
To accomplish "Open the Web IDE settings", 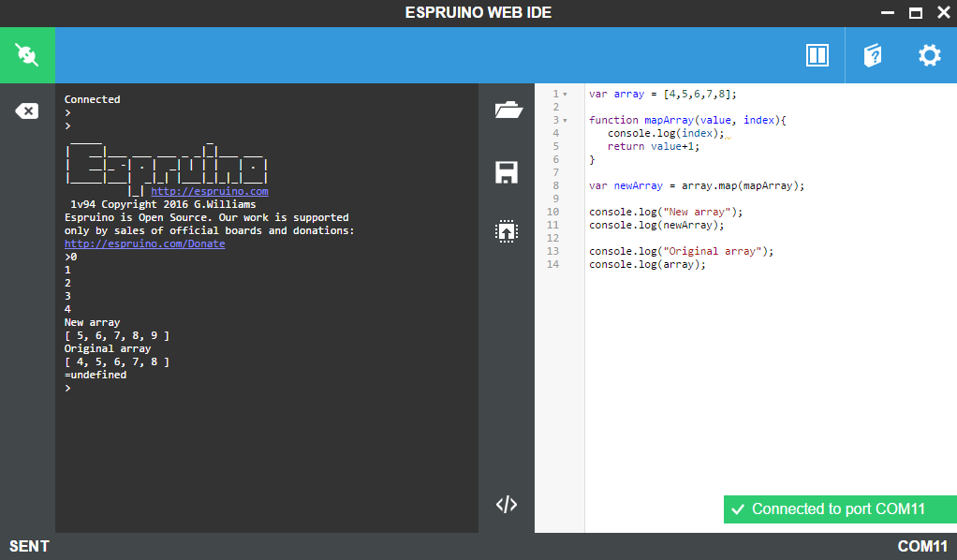I will [x=929, y=55].
